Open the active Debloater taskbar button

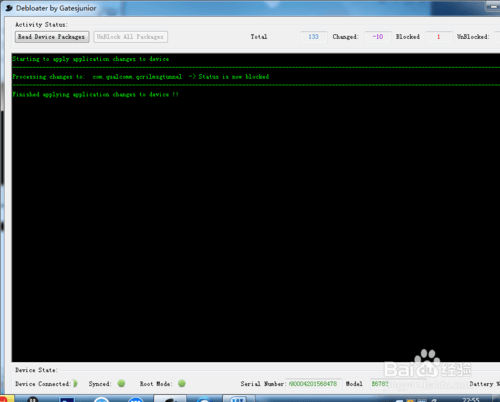170,398
